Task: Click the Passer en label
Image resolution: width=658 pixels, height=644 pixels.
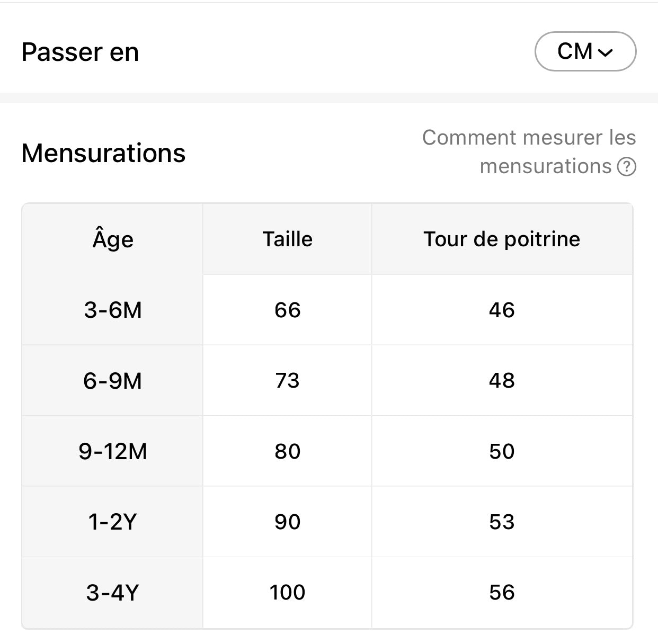Action: point(81,52)
